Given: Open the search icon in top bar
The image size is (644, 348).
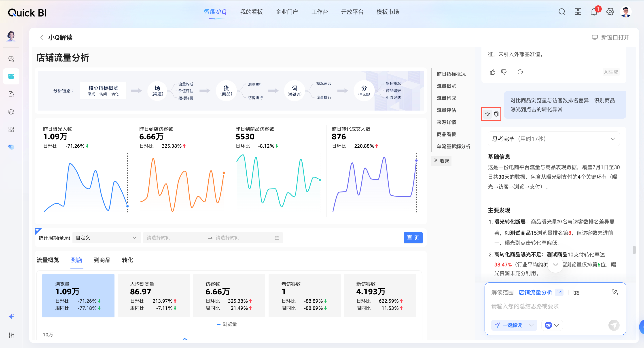Looking at the screenshot, I should click(x=562, y=12).
